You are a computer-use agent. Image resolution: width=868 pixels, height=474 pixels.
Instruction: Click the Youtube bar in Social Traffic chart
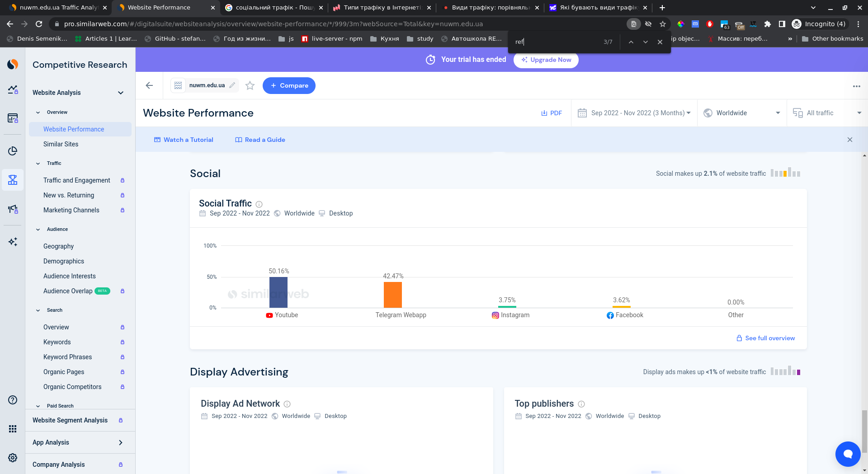(278, 292)
